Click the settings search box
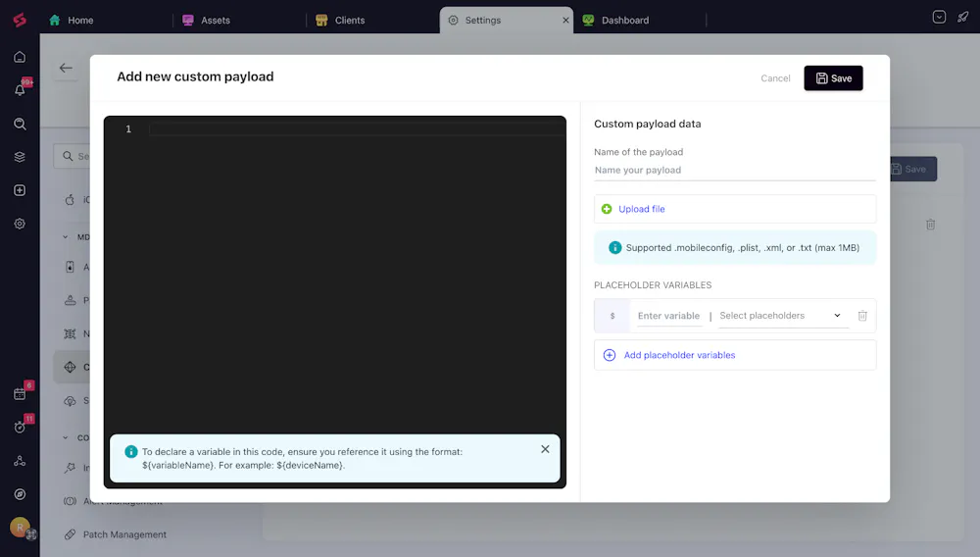 (73, 156)
